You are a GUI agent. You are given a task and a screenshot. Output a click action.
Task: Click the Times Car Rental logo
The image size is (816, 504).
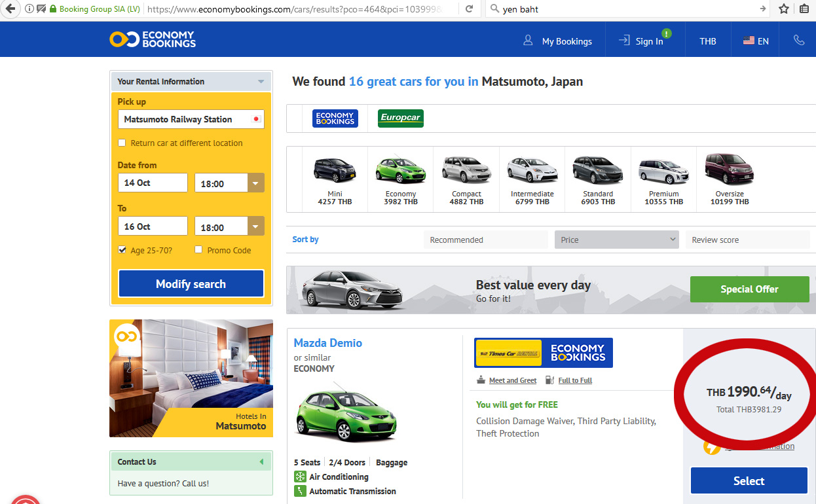(509, 353)
